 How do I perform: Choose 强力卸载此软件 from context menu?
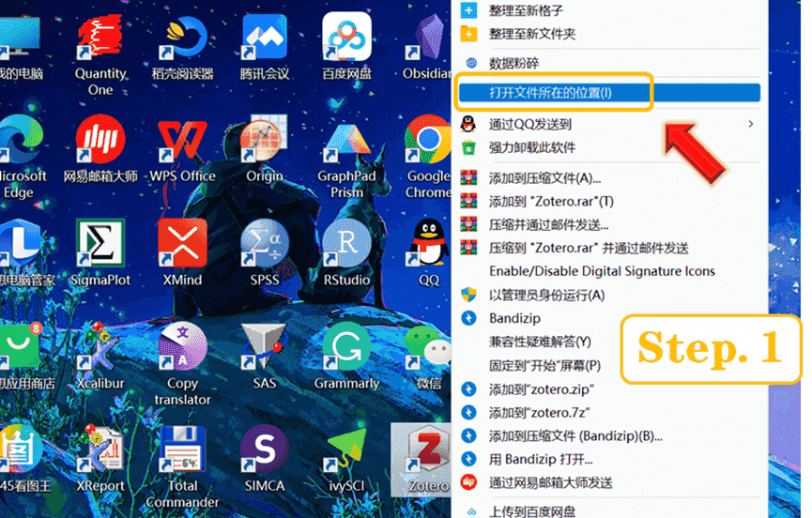[531, 147]
